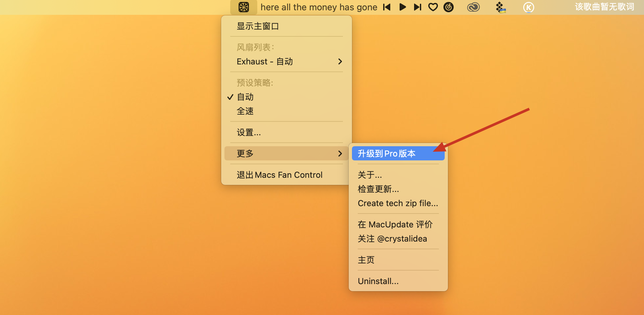Skip to the next track

[x=418, y=7]
